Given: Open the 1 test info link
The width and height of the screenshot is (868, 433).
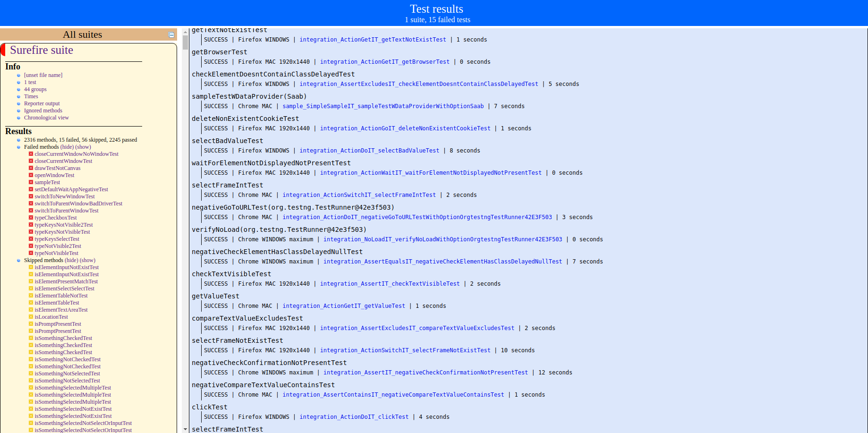Looking at the screenshot, I should pyautogui.click(x=30, y=82).
